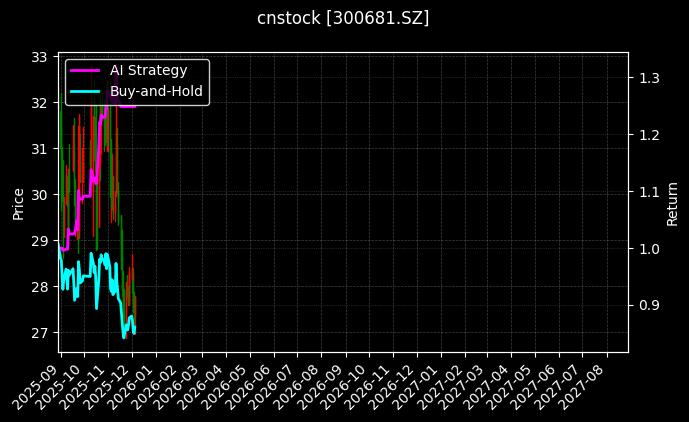Click date label 2026-12
The image size is (689, 422).
(x=391, y=386)
